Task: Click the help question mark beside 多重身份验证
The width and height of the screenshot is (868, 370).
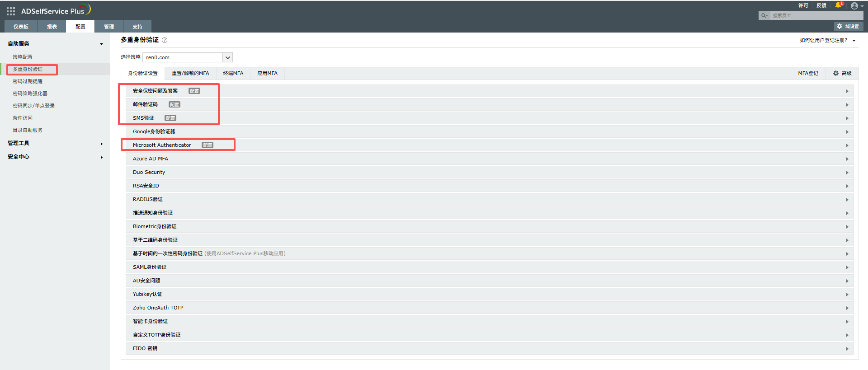Action: click(x=165, y=40)
